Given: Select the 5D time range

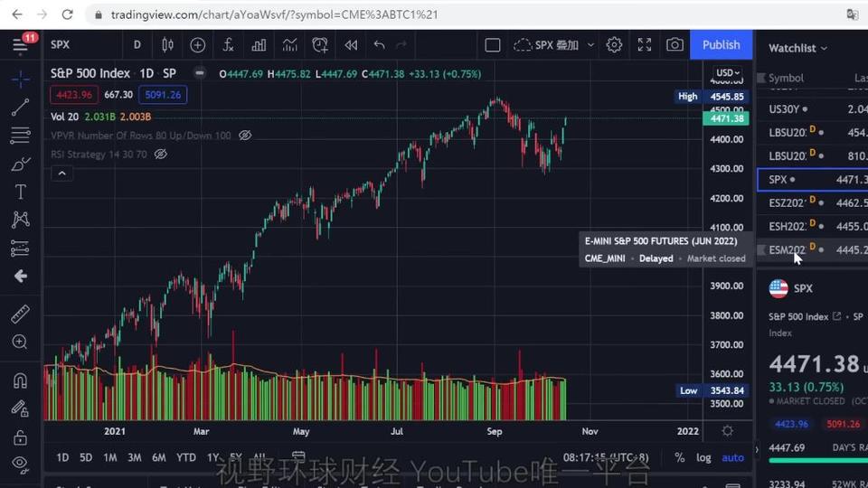Looking at the screenshot, I should tap(86, 457).
